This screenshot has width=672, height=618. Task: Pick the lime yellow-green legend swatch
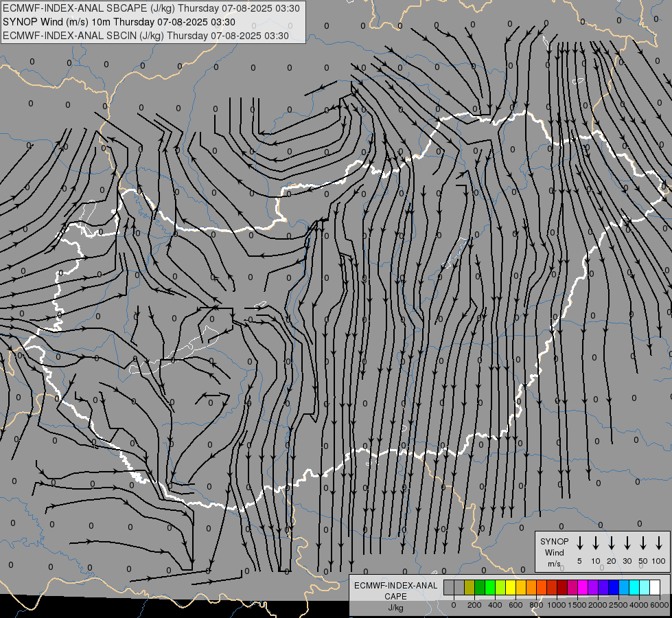pyautogui.click(x=500, y=587)
